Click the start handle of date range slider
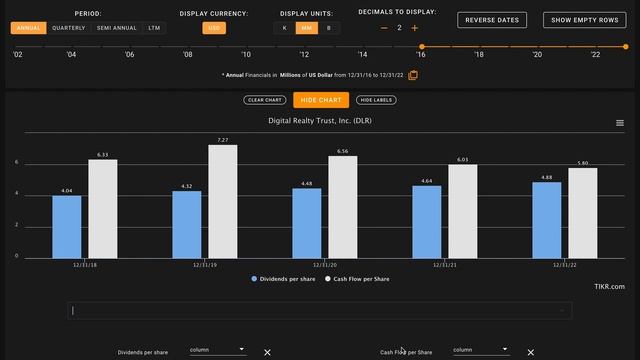640x360 pixels. 422,47
